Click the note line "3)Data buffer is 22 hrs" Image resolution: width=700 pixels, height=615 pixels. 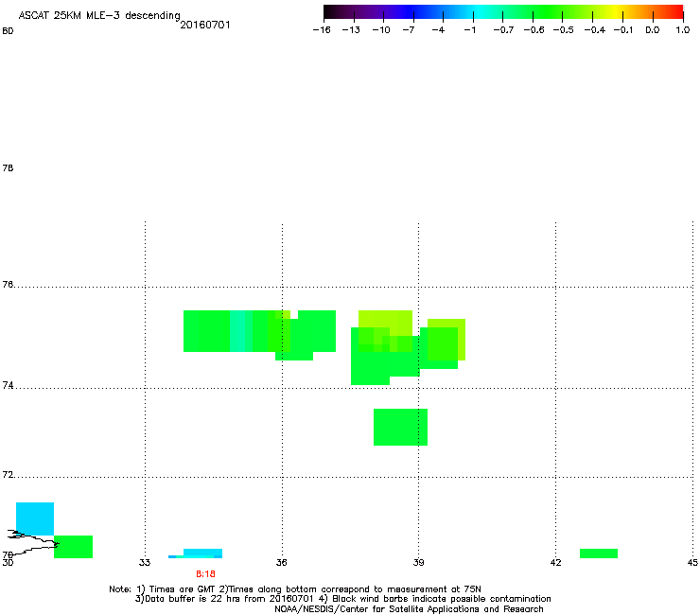tap(342, 599)
